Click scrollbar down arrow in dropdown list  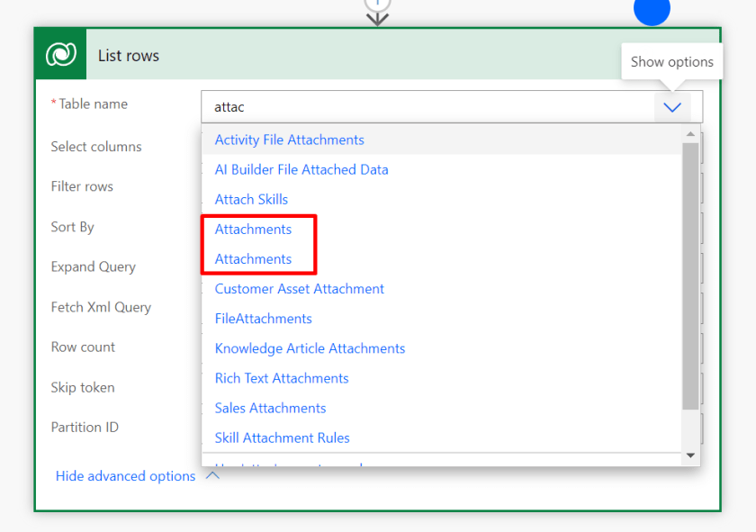[x=690, y=455]
